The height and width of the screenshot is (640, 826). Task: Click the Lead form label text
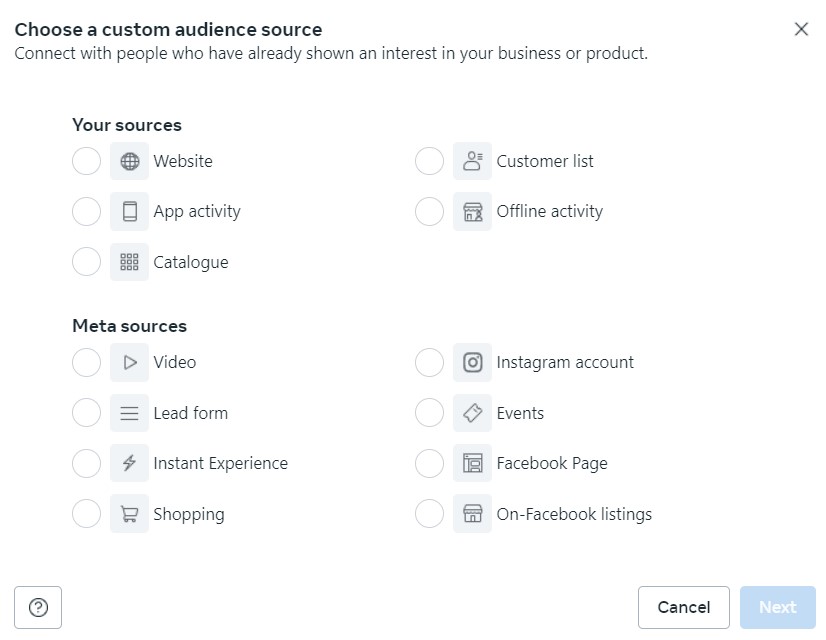[191, 413]
